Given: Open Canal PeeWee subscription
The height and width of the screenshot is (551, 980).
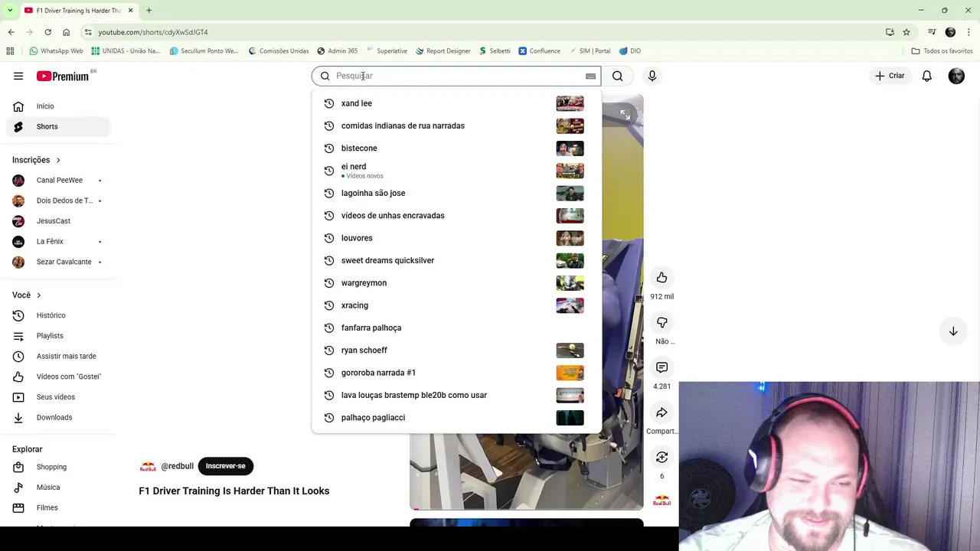Looking at the screenshot, I should pos(58,181).
